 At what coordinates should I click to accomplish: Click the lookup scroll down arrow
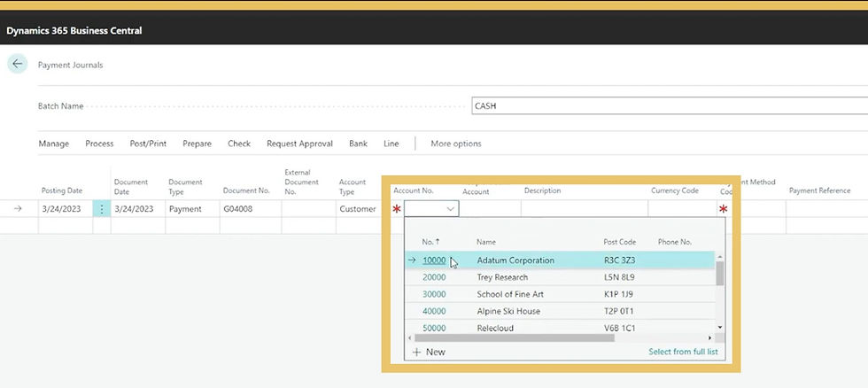tap(719, 327)
